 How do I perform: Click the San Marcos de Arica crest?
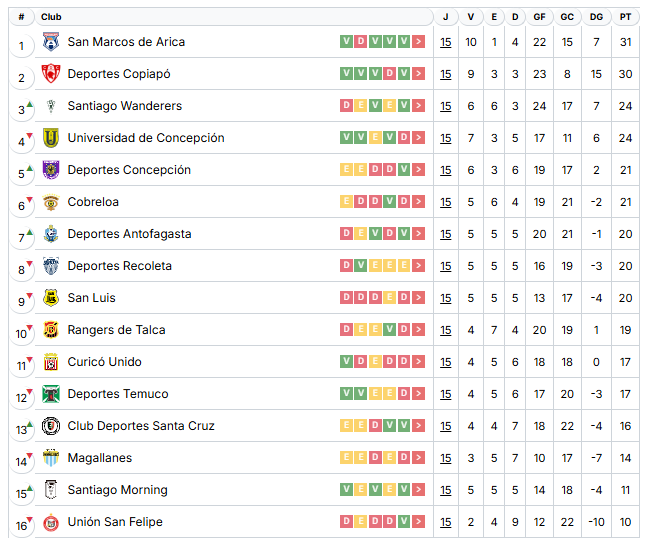51,42
